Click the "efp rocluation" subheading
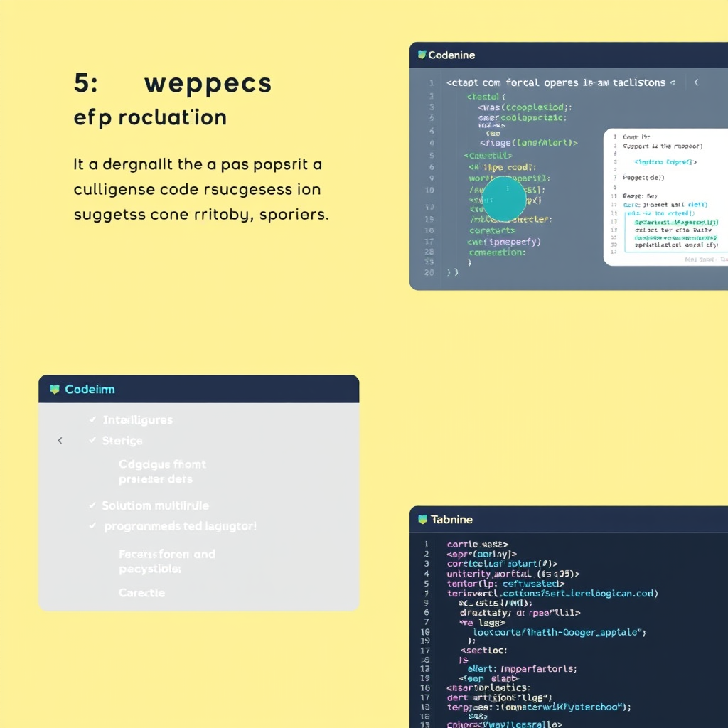 [150, 117]
